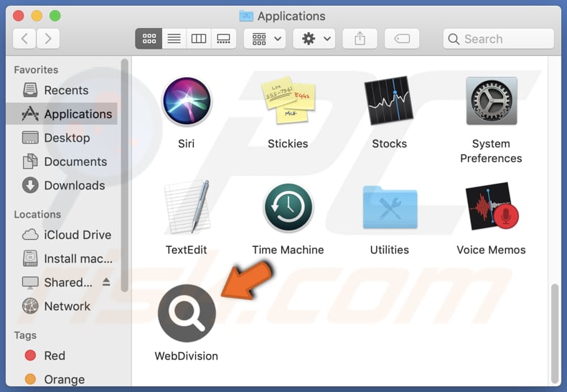Close the Finder window with the red button
Viewport: 567px width, 392px height.
[x=18, y=16]
